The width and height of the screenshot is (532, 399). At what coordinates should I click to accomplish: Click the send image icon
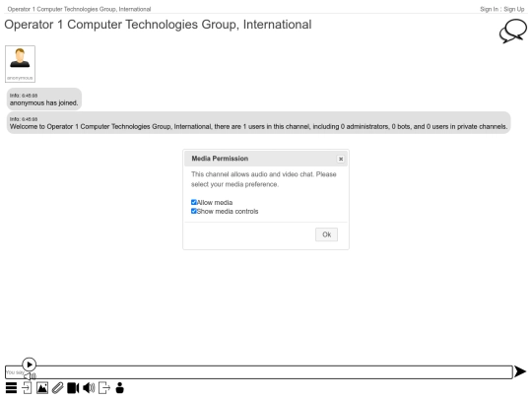pyautogui.click(x=42, y=388)
